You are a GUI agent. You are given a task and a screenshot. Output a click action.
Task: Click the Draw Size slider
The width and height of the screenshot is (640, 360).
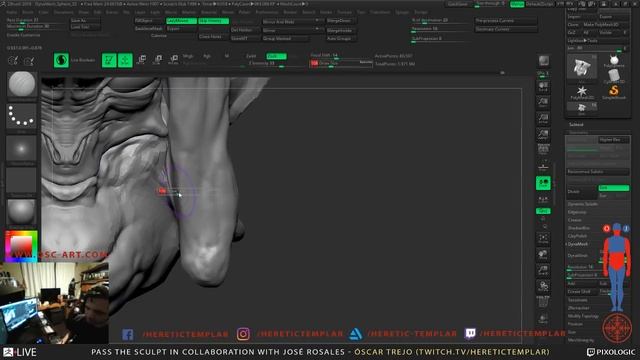[341, 64]
